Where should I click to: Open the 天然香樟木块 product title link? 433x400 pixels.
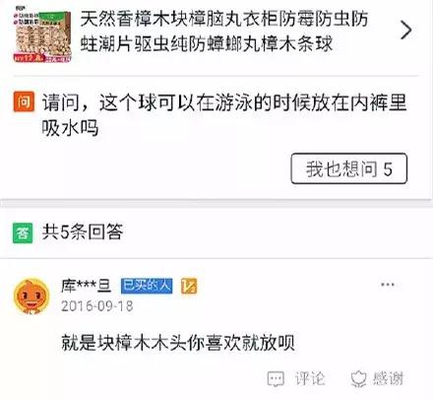[x=224, y=31]
